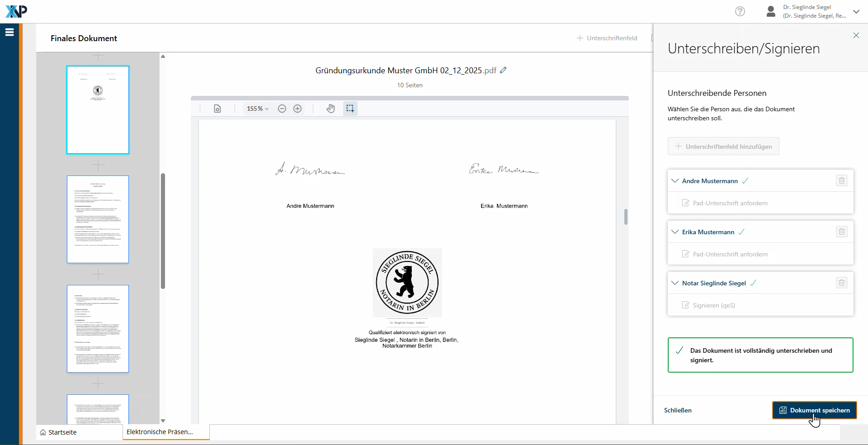
Task: Open the hamburger menu in left sidebar
Action: (9, 33)
